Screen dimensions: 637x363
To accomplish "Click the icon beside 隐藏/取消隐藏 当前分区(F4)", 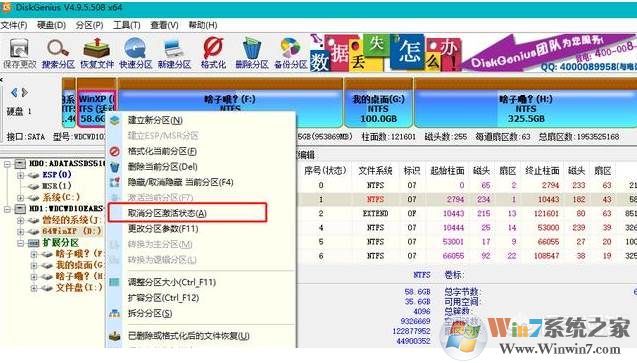I will 115,182.
